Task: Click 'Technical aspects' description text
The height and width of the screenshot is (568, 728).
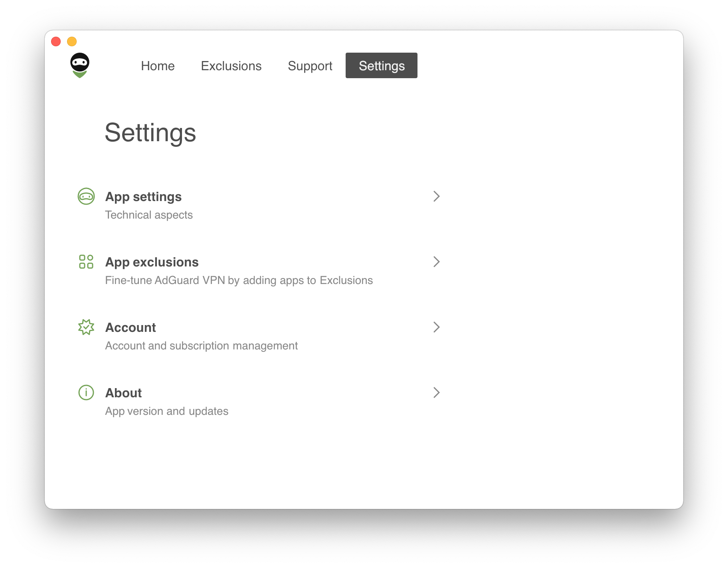Action: tap(149, 215)
